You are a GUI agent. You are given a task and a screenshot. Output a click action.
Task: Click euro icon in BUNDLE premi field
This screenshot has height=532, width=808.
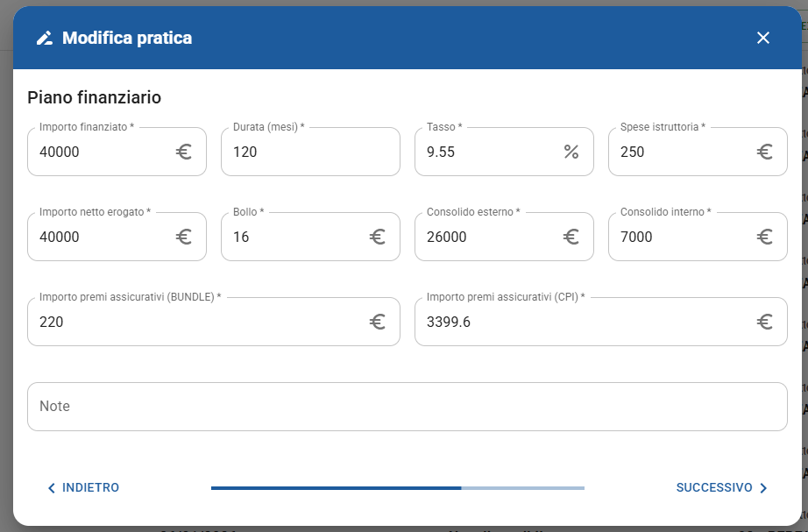[x=378, y=322]
